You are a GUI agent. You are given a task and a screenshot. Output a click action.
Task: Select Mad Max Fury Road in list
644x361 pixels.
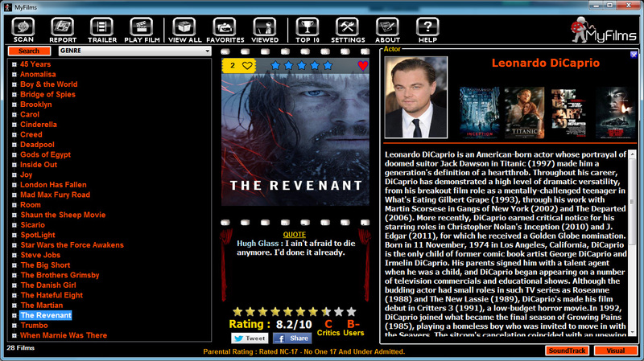(x=55, y=195)
